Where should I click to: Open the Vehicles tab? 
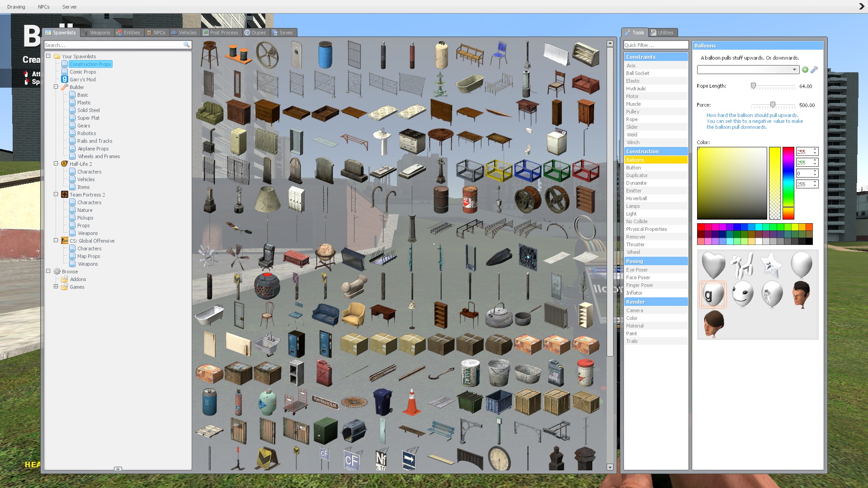(x=184, y=33)
